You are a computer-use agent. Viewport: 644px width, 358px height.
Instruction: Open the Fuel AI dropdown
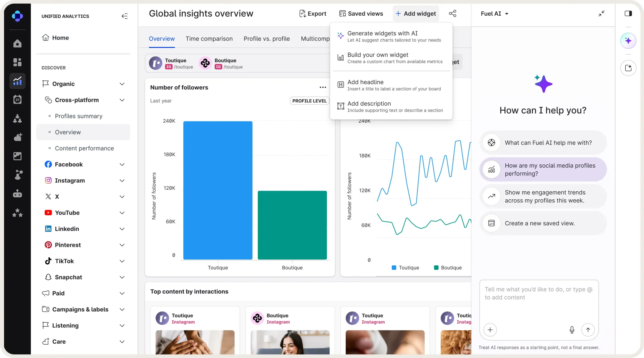(x=495, y=14)
